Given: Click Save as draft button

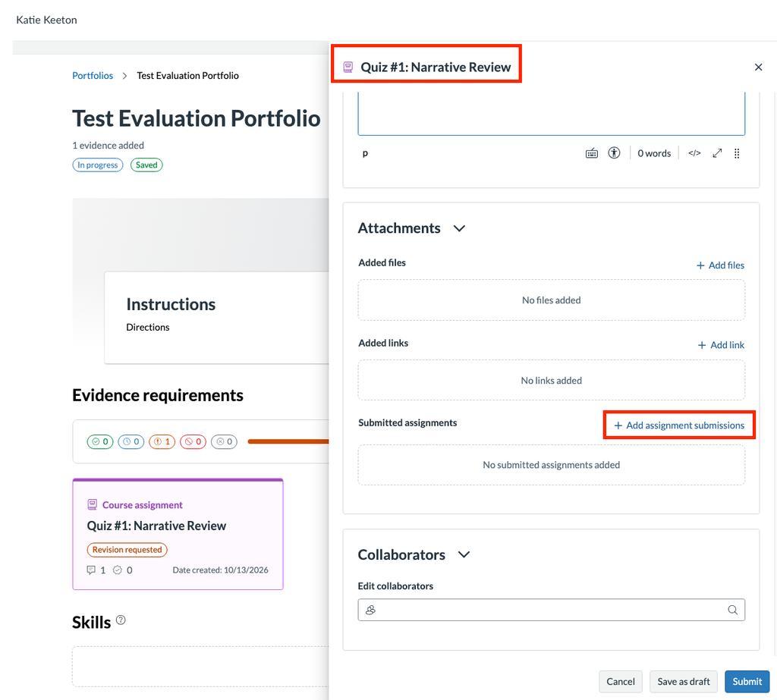Looking at the screenshot, I should point(684,682).
